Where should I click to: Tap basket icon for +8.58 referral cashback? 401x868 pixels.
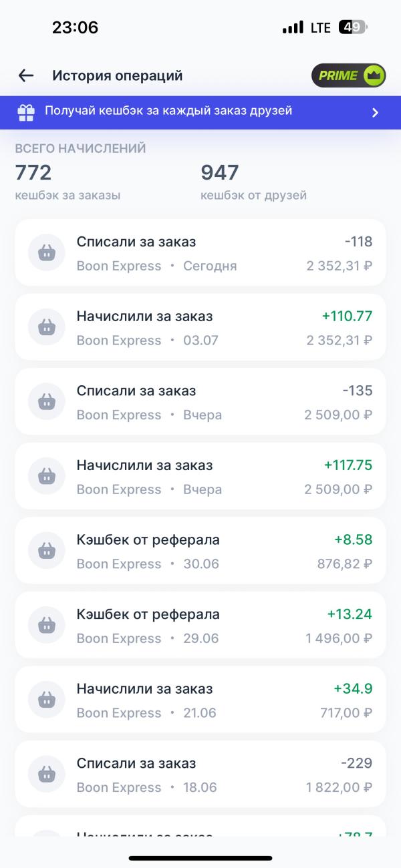(x=47, y=551)
